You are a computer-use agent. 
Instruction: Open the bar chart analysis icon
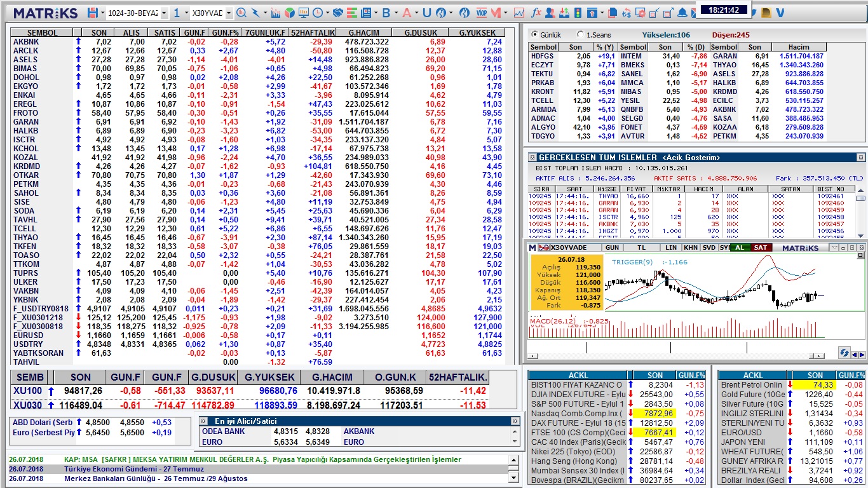pos(276,13)
